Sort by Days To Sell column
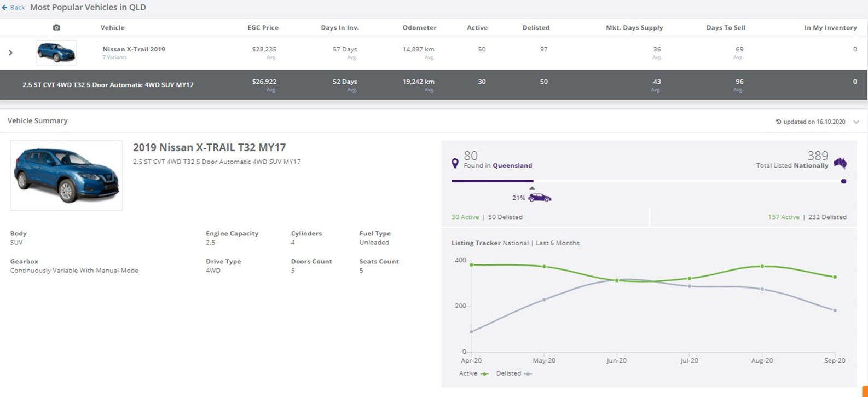The width and height of the screenshot is (868, 397). click(726, 27)
